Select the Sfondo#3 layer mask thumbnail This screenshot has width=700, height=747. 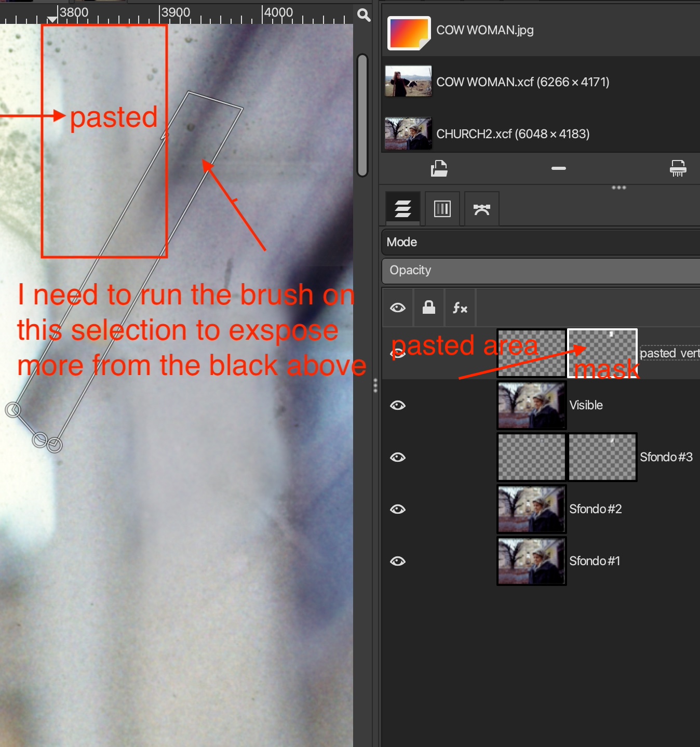(602, 457)
